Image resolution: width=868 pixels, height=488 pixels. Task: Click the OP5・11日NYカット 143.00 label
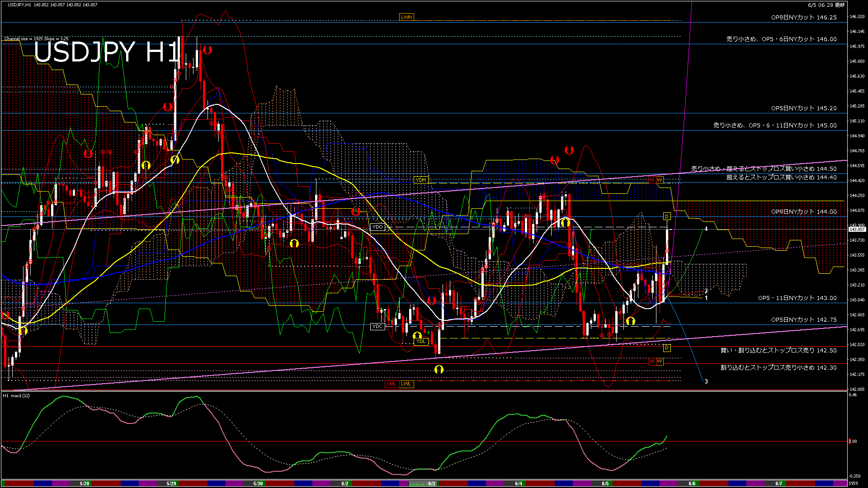797,298
